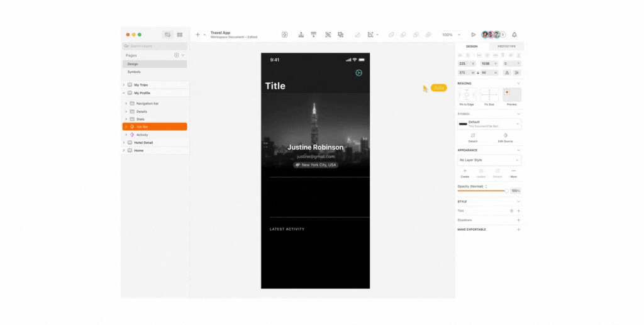644x325 pixels.
Task: Click Detach from symbol button
Action: (473, 138)
